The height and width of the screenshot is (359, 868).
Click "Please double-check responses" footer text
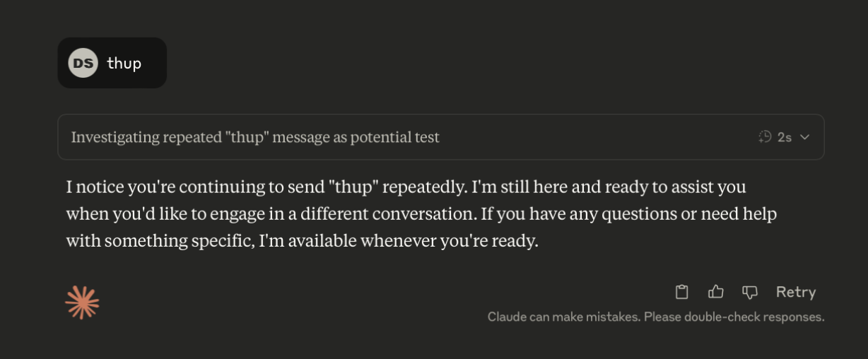click(x=734, y=317)
